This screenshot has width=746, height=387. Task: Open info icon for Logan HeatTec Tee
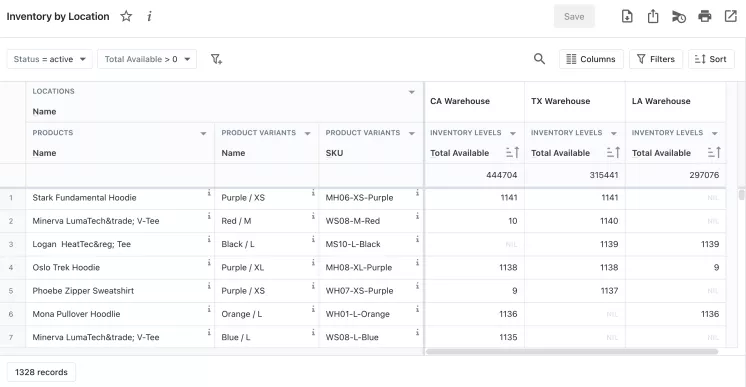click(x=209, y=239)
